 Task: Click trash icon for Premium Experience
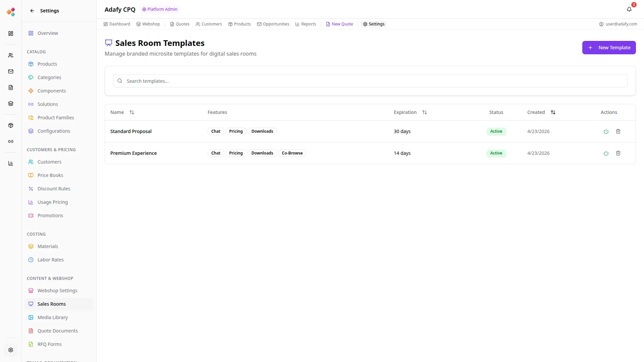618,153
